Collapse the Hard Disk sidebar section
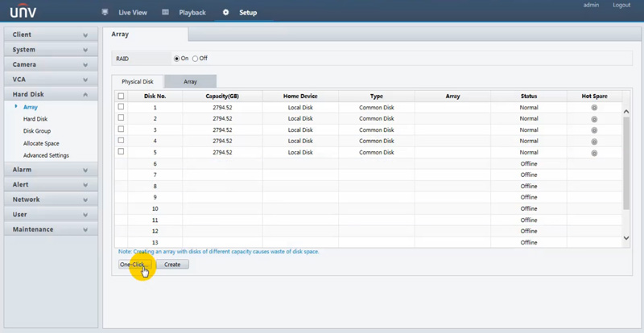This screenshot has width=644, height=333. point(51,94)
